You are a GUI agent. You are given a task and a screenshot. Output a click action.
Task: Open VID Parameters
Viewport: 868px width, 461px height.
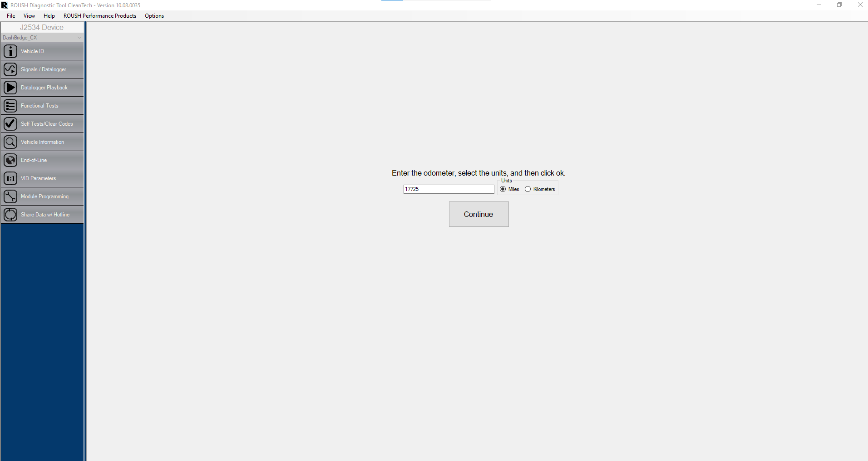pos(42,178)
